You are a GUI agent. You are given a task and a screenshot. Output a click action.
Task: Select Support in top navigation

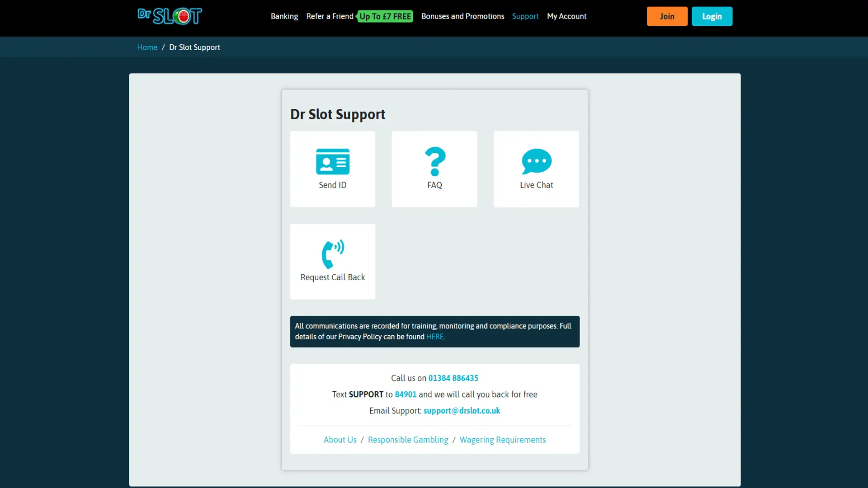pyautogui.click(x=525, y=16)
